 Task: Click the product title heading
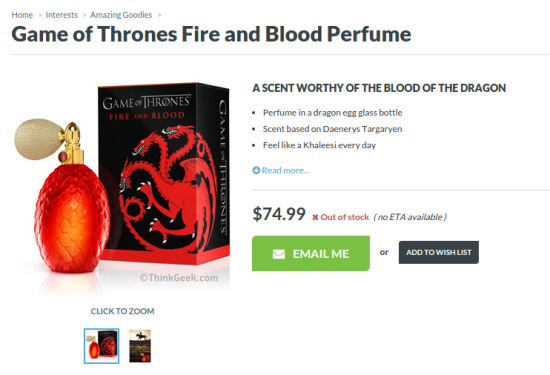pyautogui.click(x=211, y=34)
